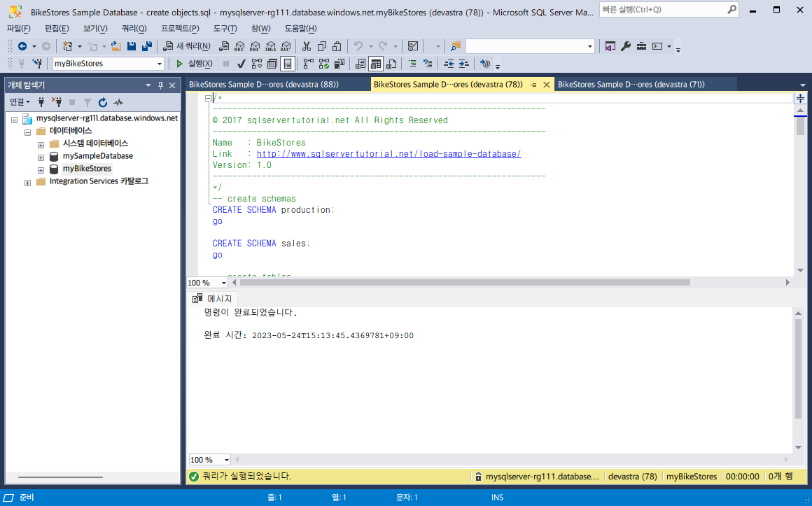Uncomment the selected lines
This screenshot has height=506, width=812.
[x=428, y=64]
